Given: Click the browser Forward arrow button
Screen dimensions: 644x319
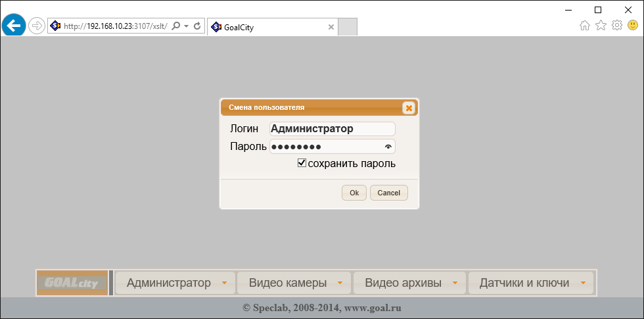Looking at the screenshot, I should [37, 26].
